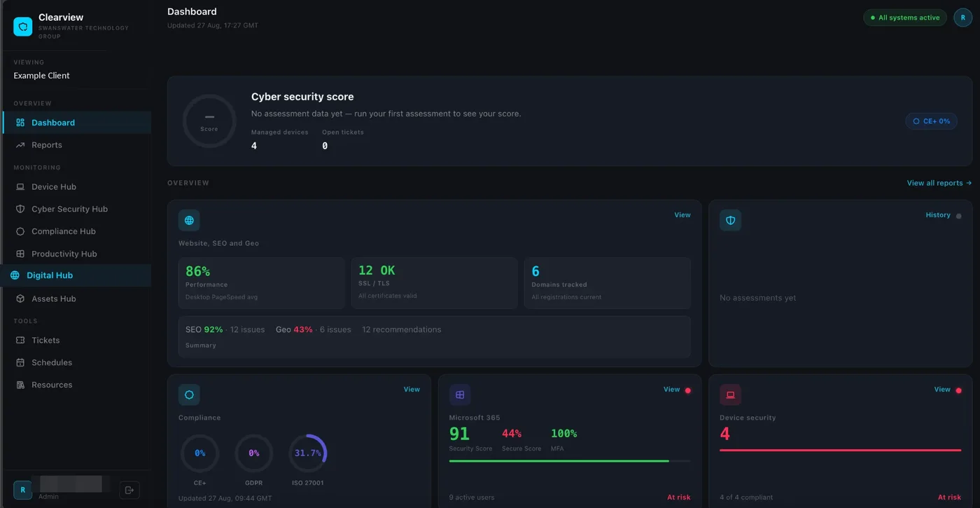Image resolution: width=980 pixels, height=508 pixels.
Task: Click View all reports link
Action: click(x=939, y=183)
